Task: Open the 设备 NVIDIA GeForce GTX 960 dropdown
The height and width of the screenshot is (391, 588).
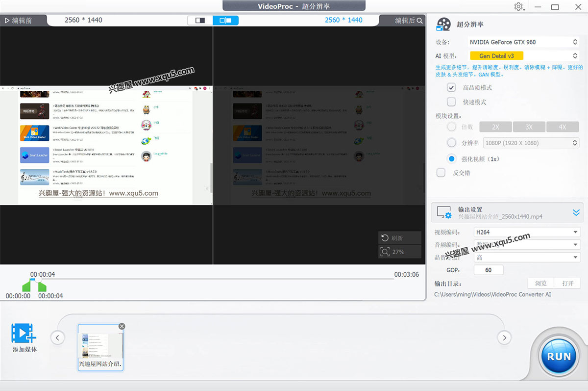Action: (522, 42)
